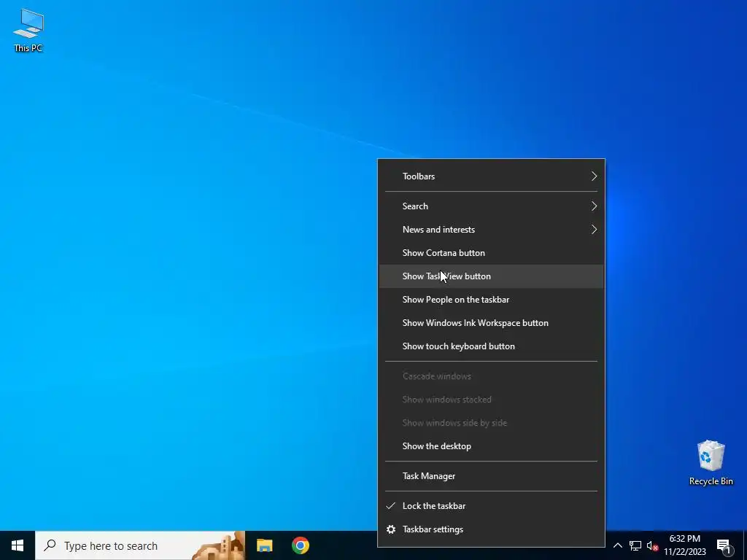The height and width of the screenshot is (560, 747).
Task: Show hidden tray icons chevron
Action: tap(617, 545)
